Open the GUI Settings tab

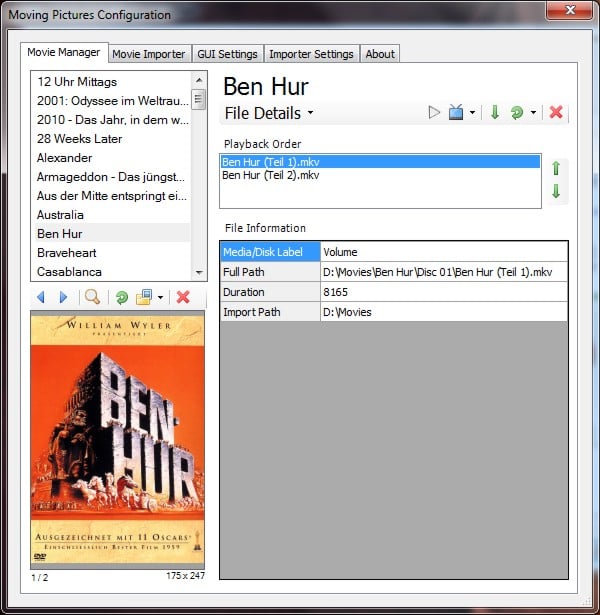pos(227,54)
